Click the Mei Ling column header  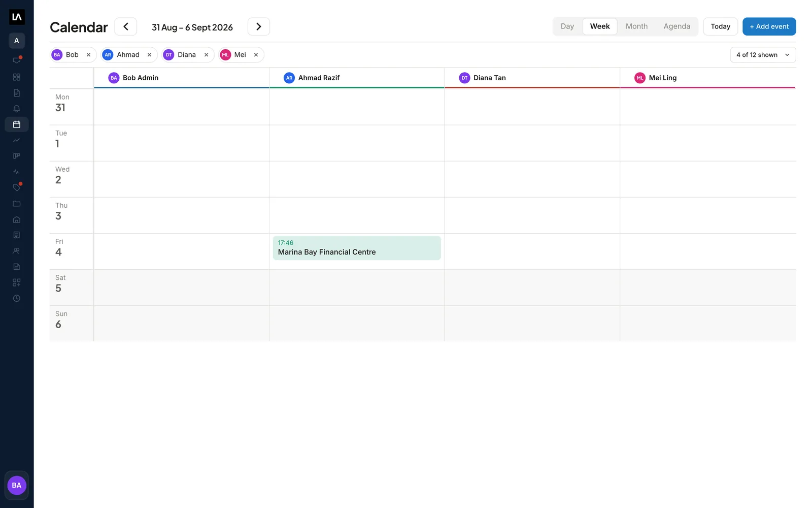pyautogui.click(x=708, y=78)
